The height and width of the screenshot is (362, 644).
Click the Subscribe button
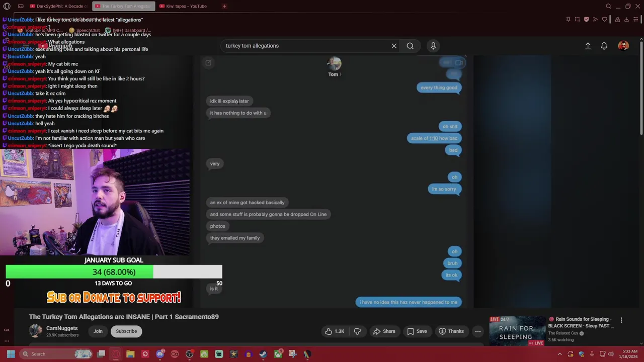pos(126,331)
